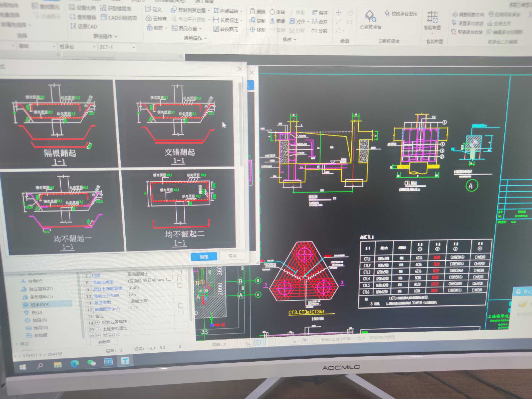Select the 移动 (Move) tool
Screen dimensions: 532x399
click(258, 30)
